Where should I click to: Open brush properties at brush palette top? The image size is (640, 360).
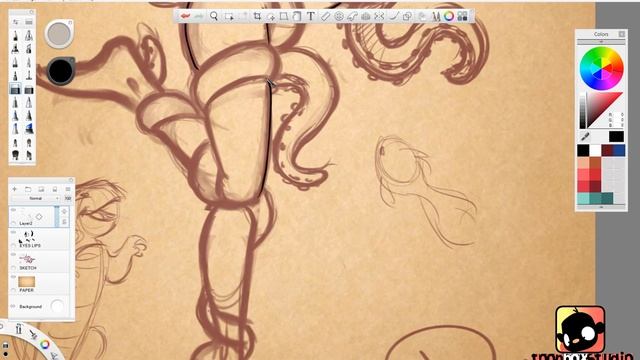coord(16,22)
